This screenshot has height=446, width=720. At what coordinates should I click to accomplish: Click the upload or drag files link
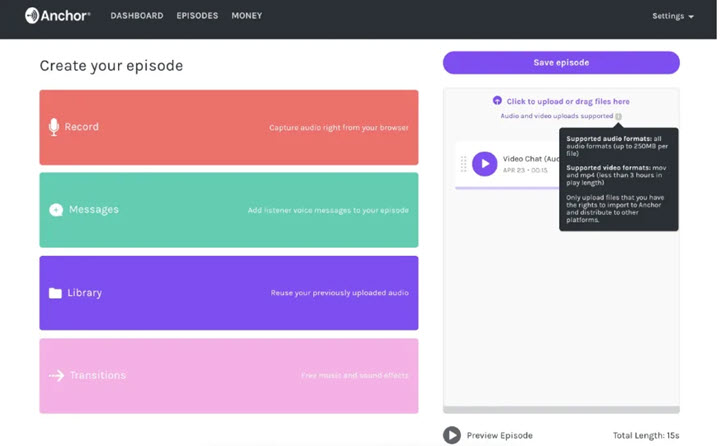click(x=568, y=102)
